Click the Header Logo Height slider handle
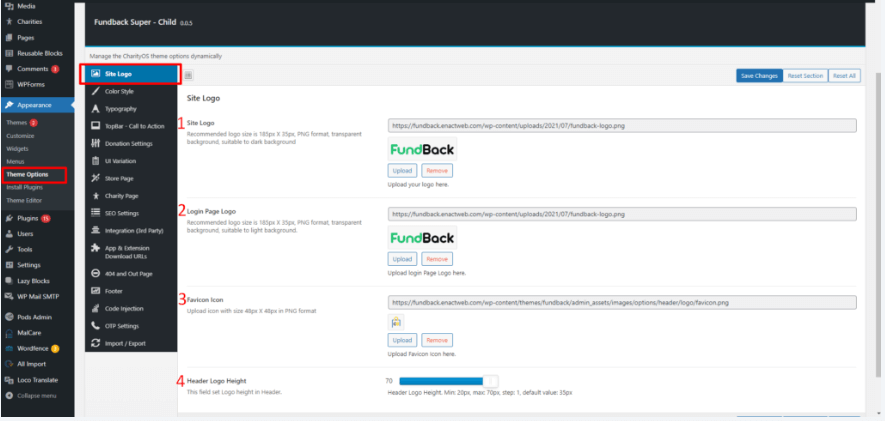The height and width of the screenshot is (421, 885). pyautogui.click(x=491, y=381)
